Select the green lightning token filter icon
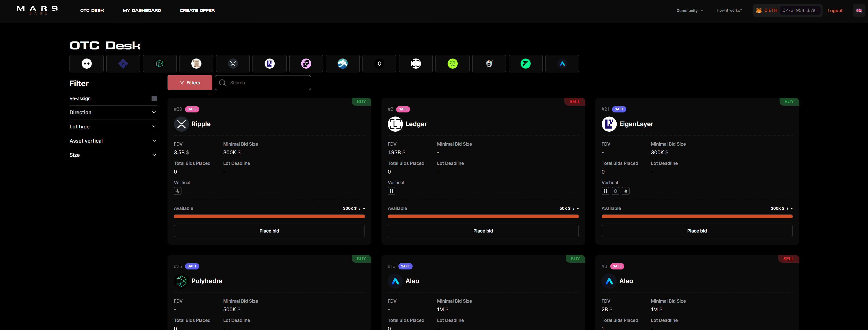The height and width of the screenshot is (330, 868). click(x=526, y=64)
